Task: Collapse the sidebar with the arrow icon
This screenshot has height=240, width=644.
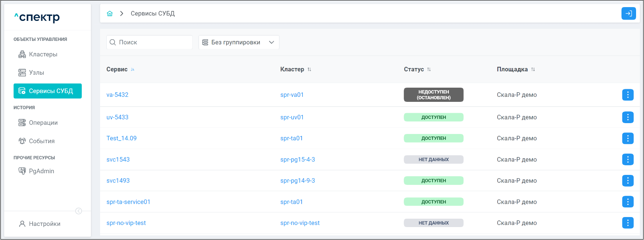Action: [x=78, y=211]
